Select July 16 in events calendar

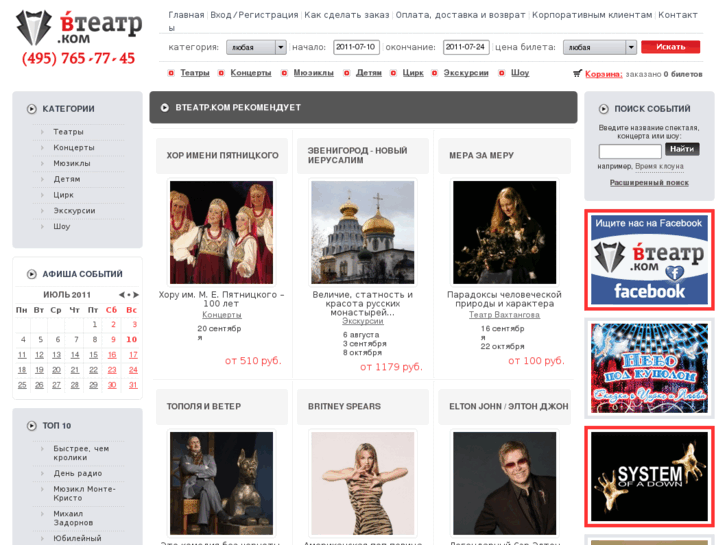[x=112, y=355]
